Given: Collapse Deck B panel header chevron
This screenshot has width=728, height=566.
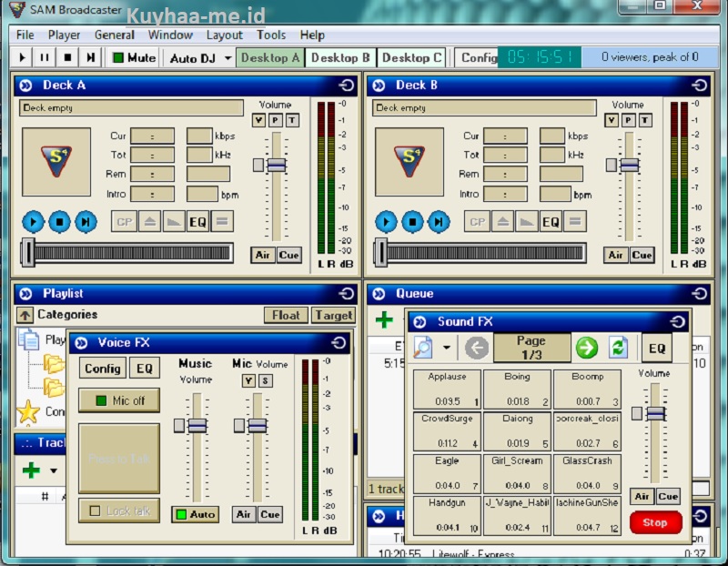Looking at the screenshot, I should (379, 86).
